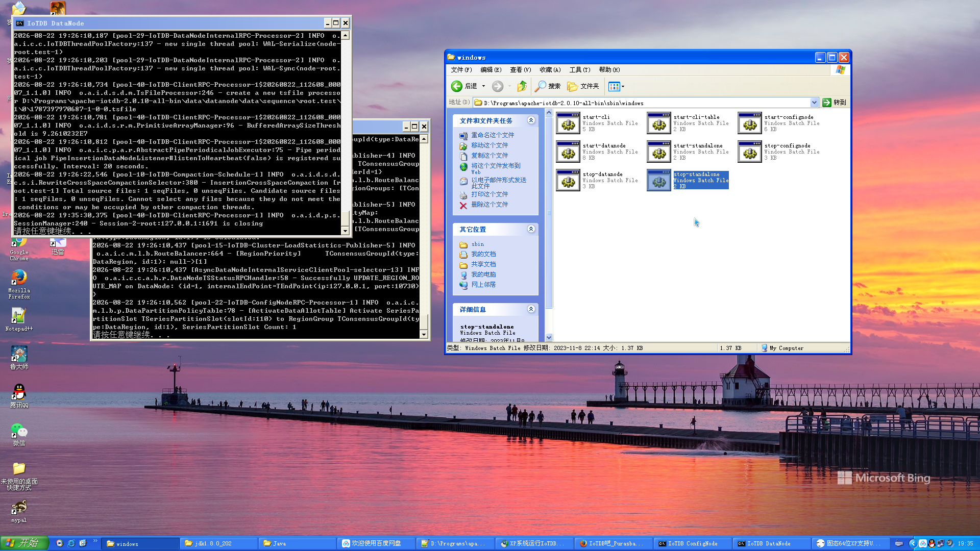Select the start-cli-table batch file icon
Screen dimensions: 980x551
[658, 123]
